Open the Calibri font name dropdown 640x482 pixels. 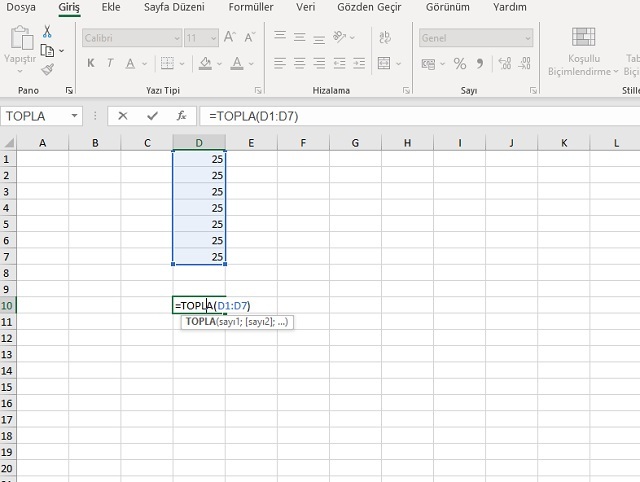177,38
